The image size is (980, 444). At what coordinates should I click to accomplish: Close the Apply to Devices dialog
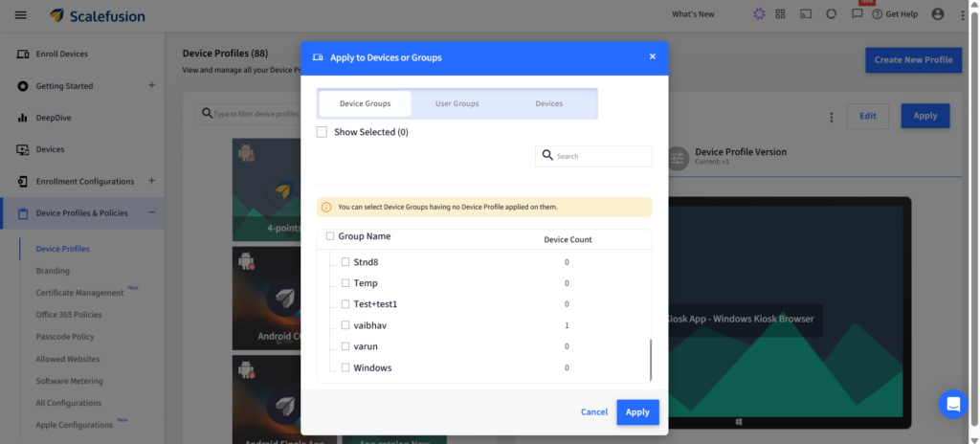[x=653, y=56]
